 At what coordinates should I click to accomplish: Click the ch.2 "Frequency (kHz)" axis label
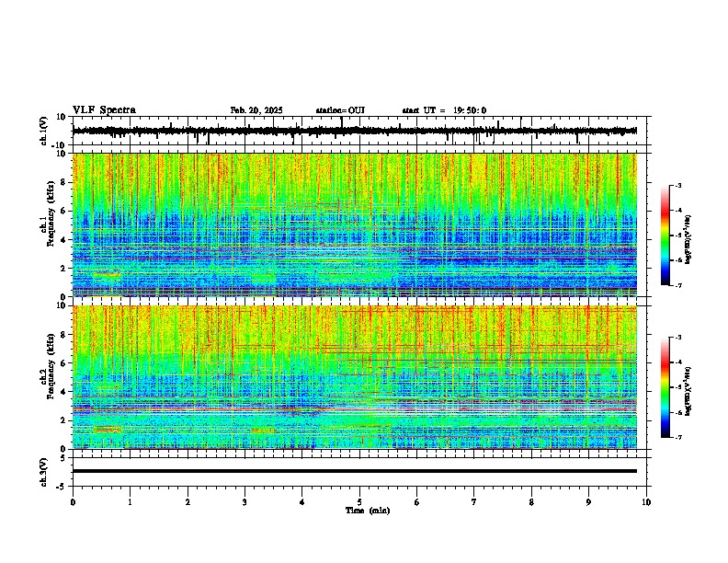tap(51, 365)
